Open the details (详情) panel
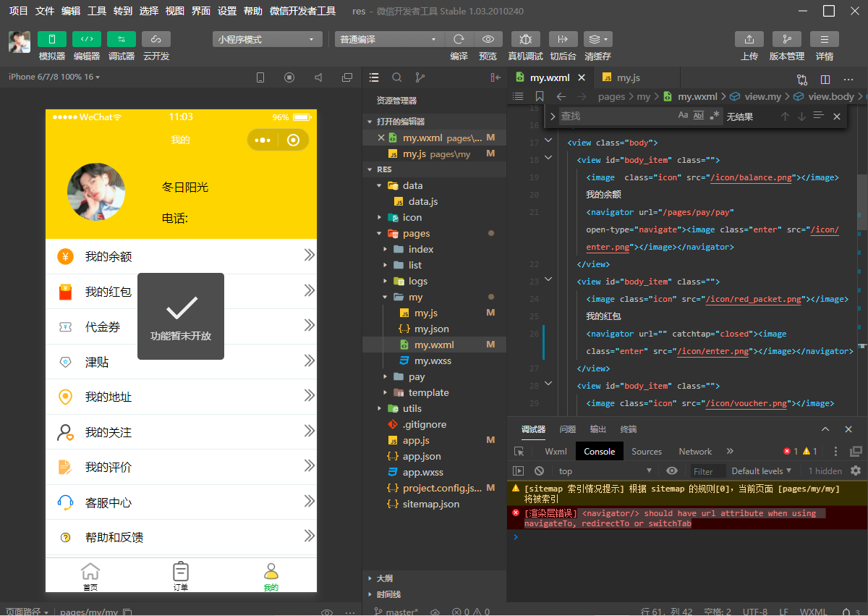This screenshot has width=868, height=616. [825, 39]
